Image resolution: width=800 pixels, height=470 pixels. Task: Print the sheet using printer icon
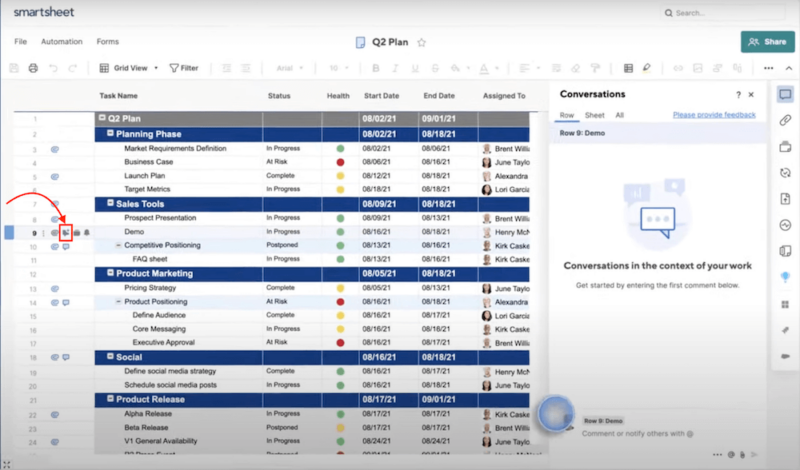(x=33, y=68)
